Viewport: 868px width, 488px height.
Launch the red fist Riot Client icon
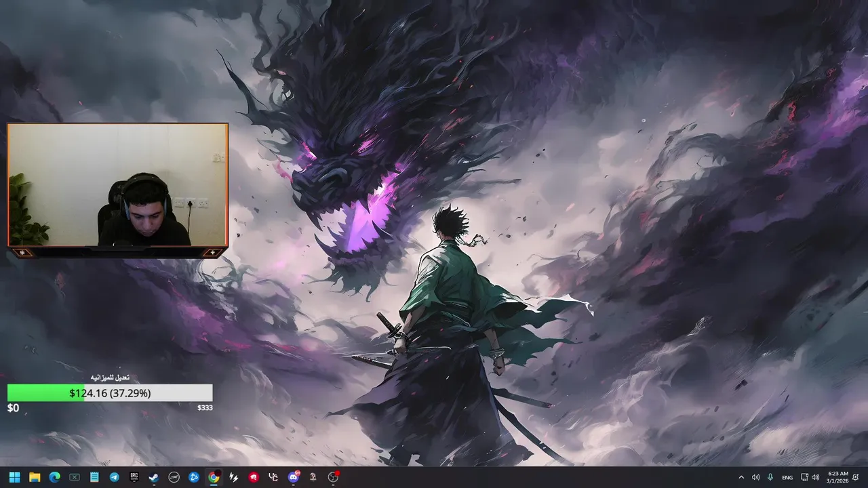pyautogui.click(x=254, y=477)
